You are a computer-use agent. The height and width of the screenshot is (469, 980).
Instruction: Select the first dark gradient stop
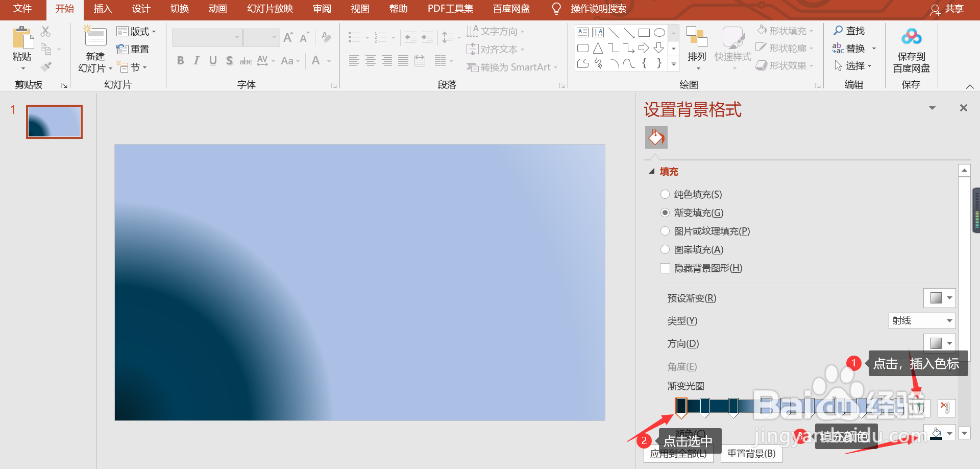click(x=681, y=407)
